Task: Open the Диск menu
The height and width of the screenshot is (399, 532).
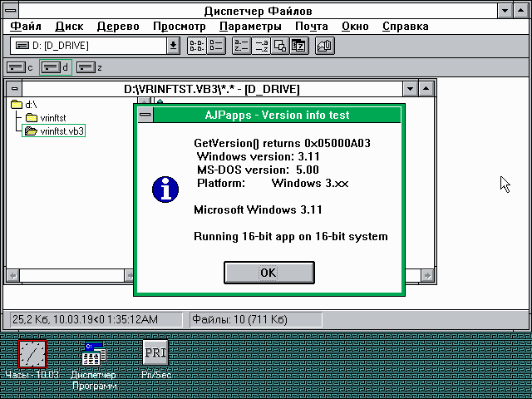Action: coord(69,27)
